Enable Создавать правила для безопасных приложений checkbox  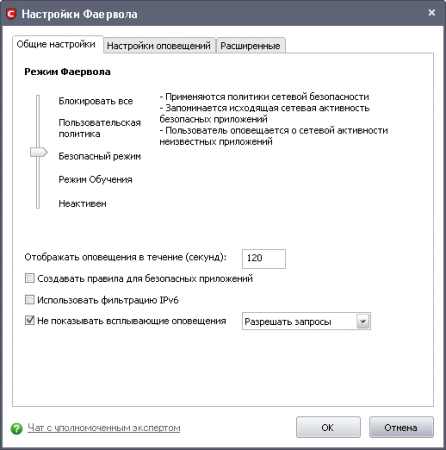pyautogui.click(x=30, y=278)
